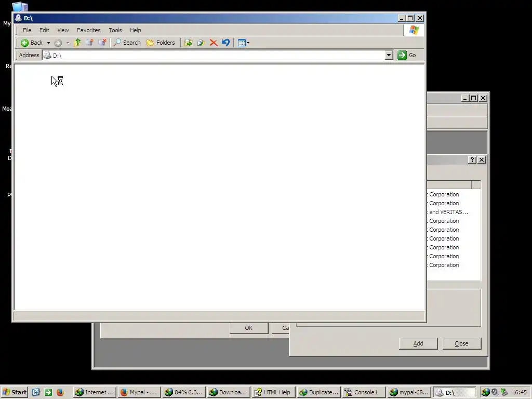Image resolution: width=532 pixels, height=399 pixels.
Task: Open the Help menu
Action: pos(135,30)
